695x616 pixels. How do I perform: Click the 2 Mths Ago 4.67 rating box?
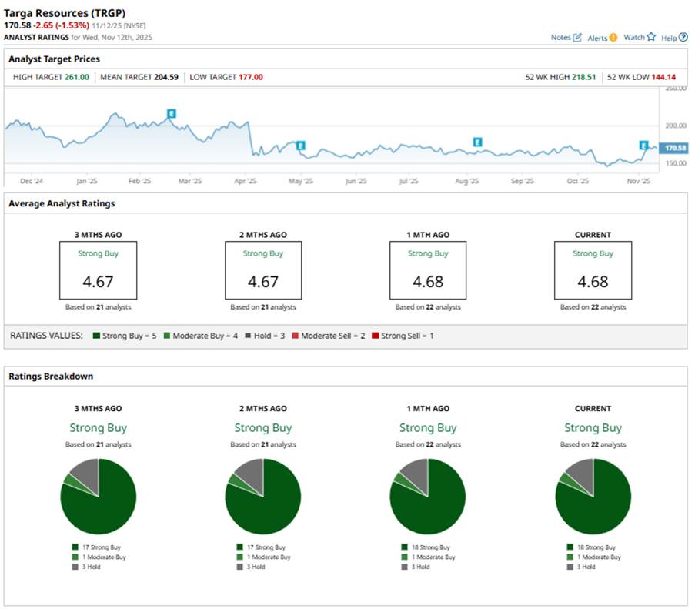[263, 270]
